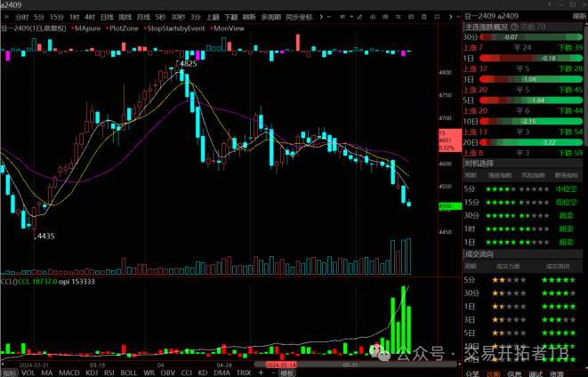Open the 分笔 tab in right panel

[472, 374]
